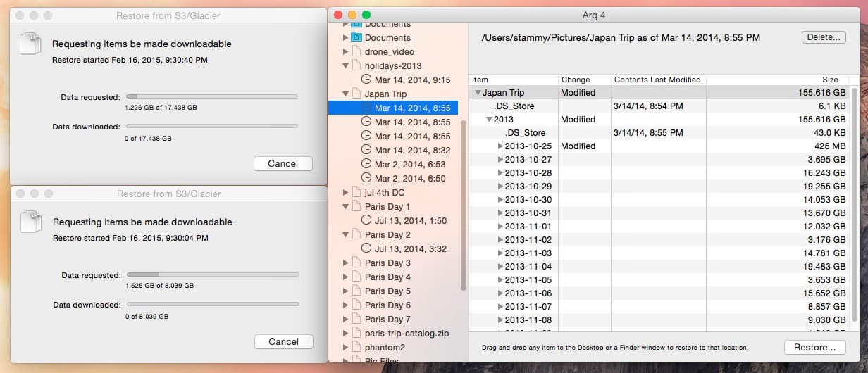Collapse the Paris Day 1 folder
Screen dimensions: 868x373
[345, 206]
